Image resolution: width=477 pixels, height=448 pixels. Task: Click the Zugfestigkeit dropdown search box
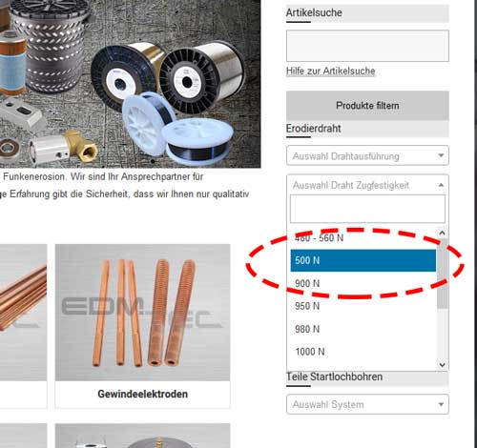pos(367,209)
